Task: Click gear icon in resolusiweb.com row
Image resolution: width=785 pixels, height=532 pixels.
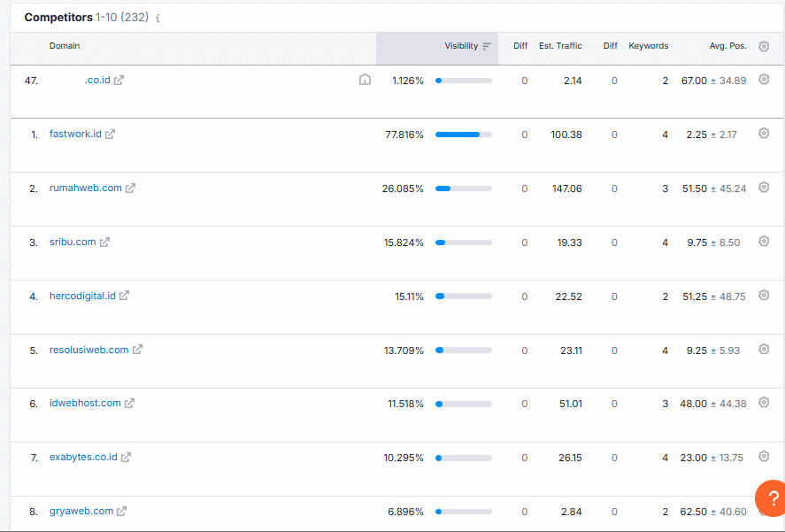Action: coord(764,349)
